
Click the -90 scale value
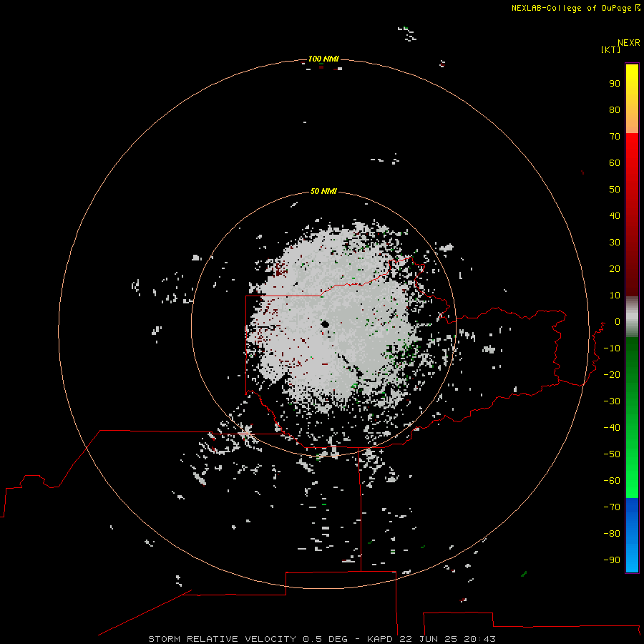(x=612, y=560)
